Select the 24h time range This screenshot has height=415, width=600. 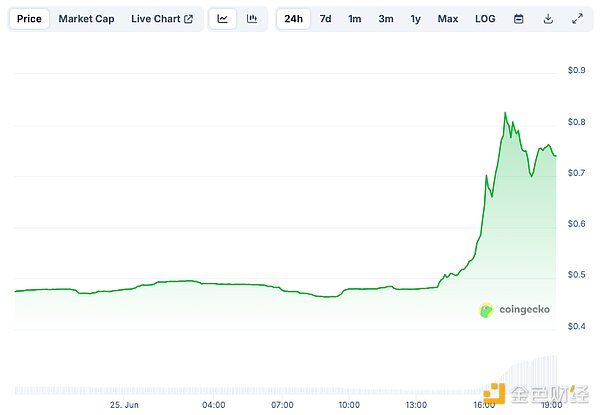click(293, 19)
